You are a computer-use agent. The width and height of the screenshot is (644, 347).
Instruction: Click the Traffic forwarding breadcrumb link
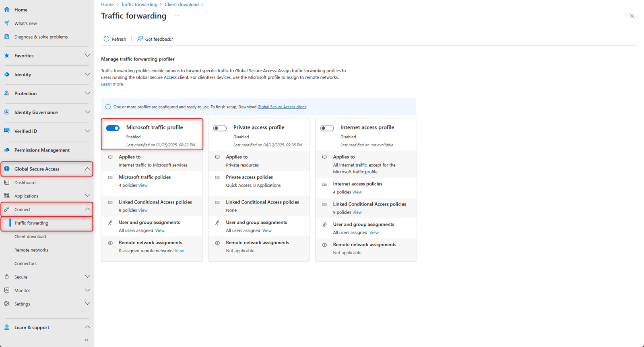[139, 4]
